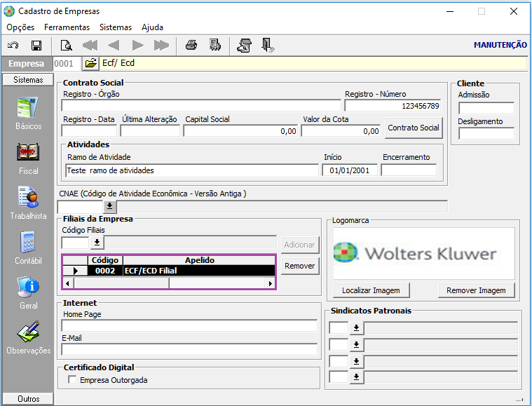
Task: Select the Outros sidebar tab
Action: [28, 398]
